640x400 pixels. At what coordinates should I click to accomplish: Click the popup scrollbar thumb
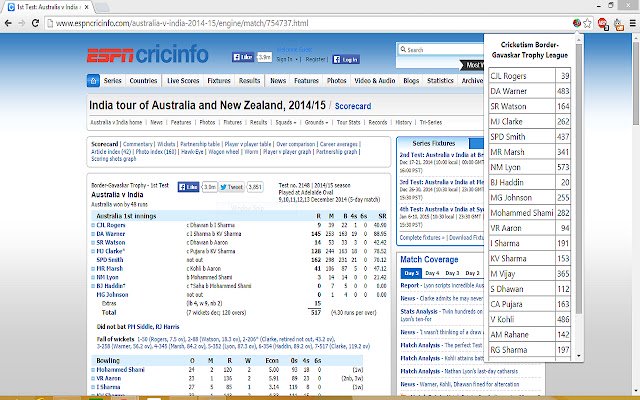coord(578,178)
